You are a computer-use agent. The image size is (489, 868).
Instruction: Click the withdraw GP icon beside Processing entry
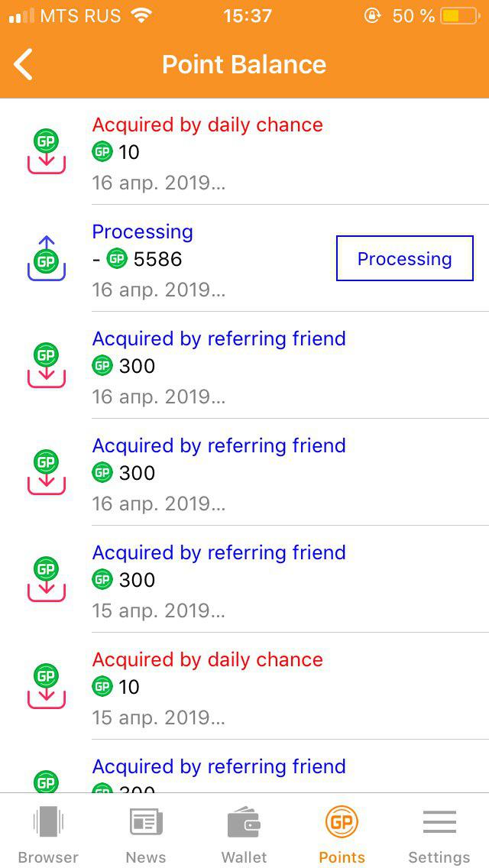pos(47,258)
